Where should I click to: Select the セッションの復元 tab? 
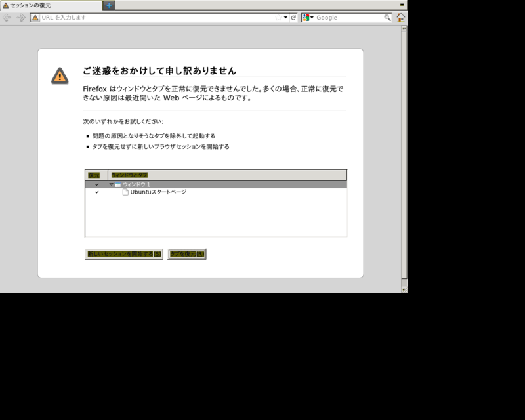(51, 5)
